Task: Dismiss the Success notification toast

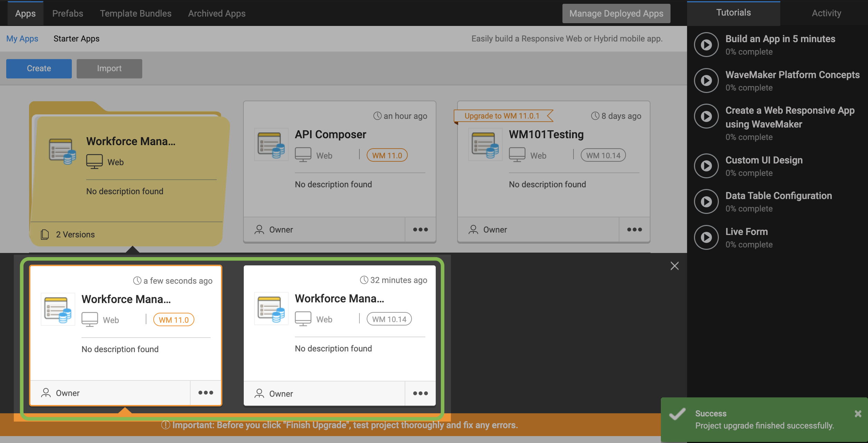Action: pos(858,414)
